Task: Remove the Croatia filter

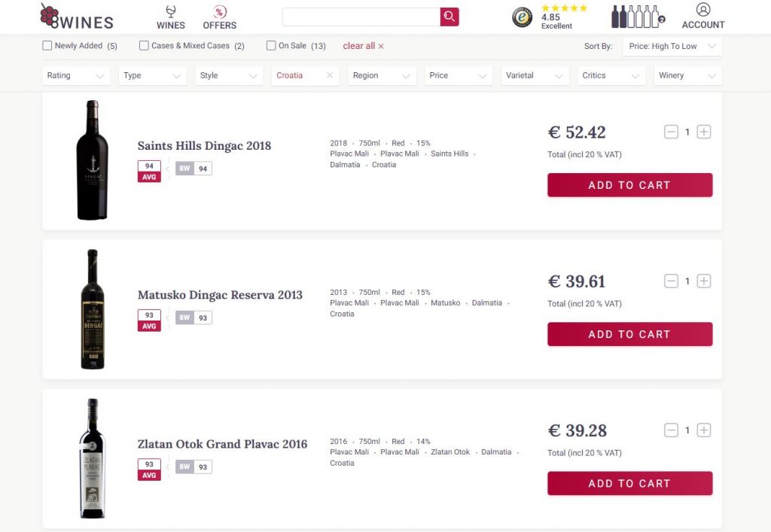Action: [330, 75]
